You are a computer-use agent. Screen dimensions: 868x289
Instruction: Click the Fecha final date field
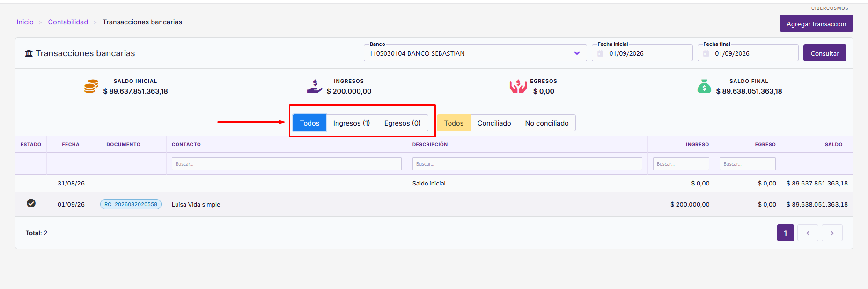pos(748,53)
